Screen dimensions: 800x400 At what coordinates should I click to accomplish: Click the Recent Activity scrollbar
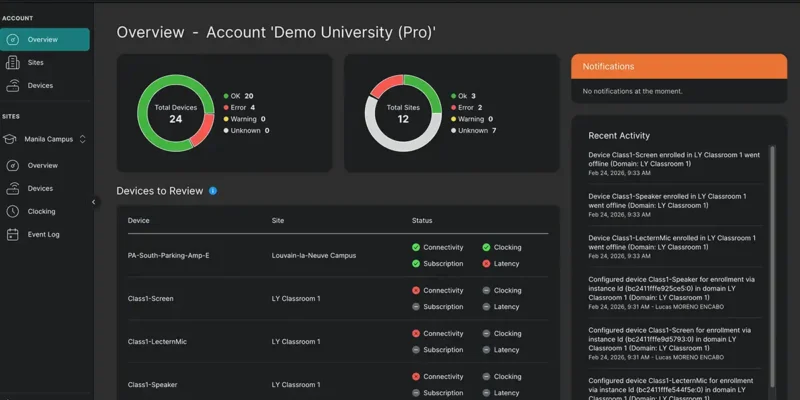point(772,265)
